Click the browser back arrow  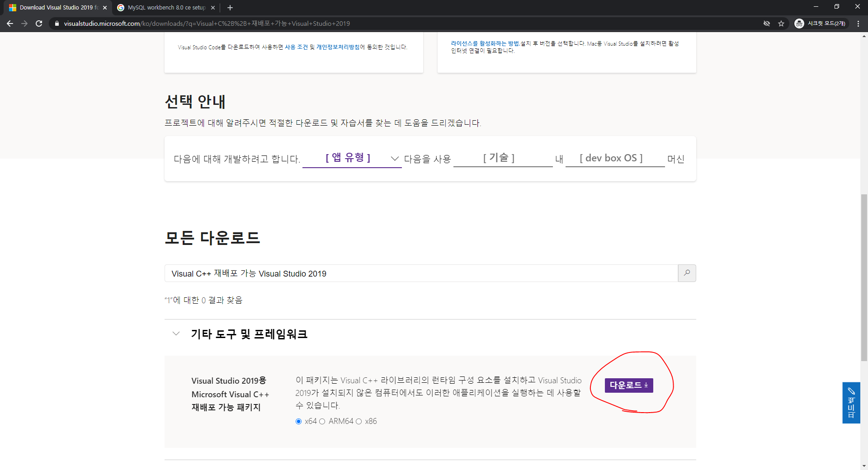[10, 23]
